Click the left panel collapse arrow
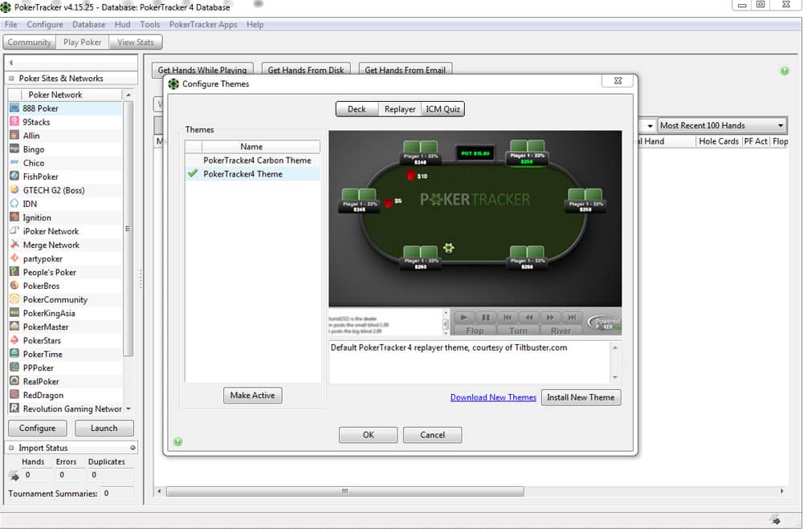This screenshot has height=532, width=803. 10,63
